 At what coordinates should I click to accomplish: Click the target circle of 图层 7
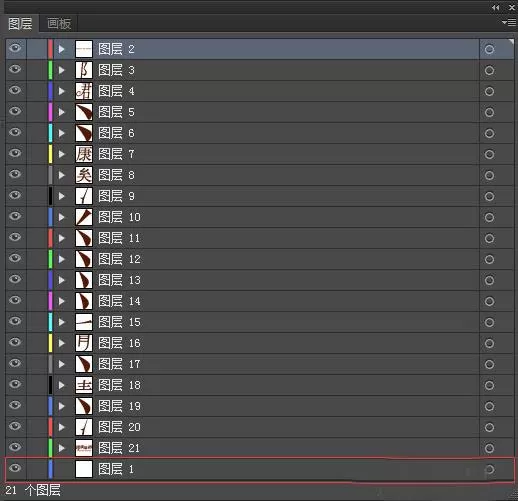pos(489,154)
